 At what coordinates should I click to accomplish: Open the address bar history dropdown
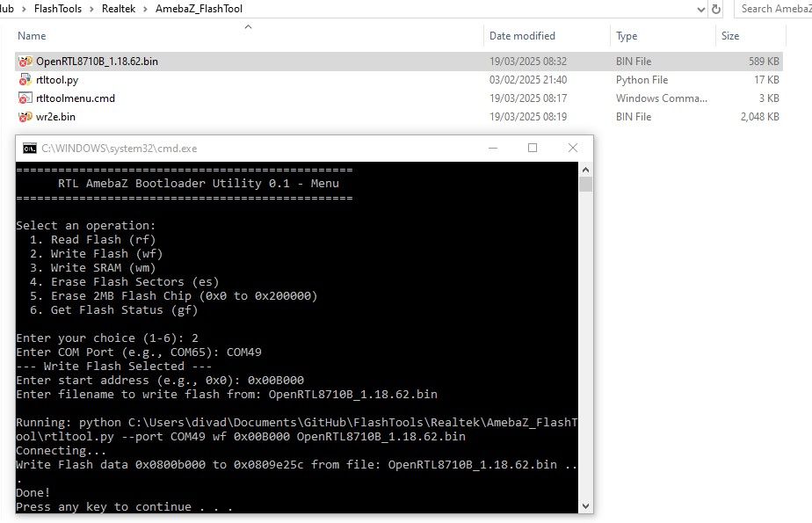coord(700,10)
